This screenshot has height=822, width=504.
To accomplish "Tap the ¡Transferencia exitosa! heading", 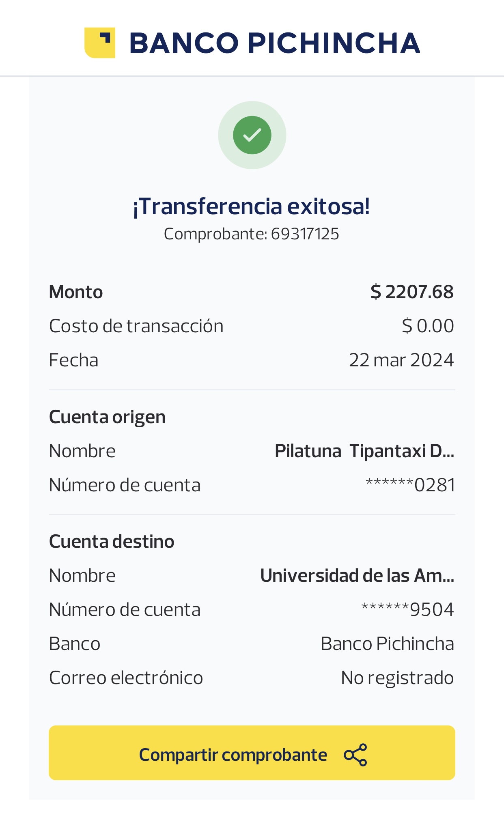I will click(x=252, y=206).
